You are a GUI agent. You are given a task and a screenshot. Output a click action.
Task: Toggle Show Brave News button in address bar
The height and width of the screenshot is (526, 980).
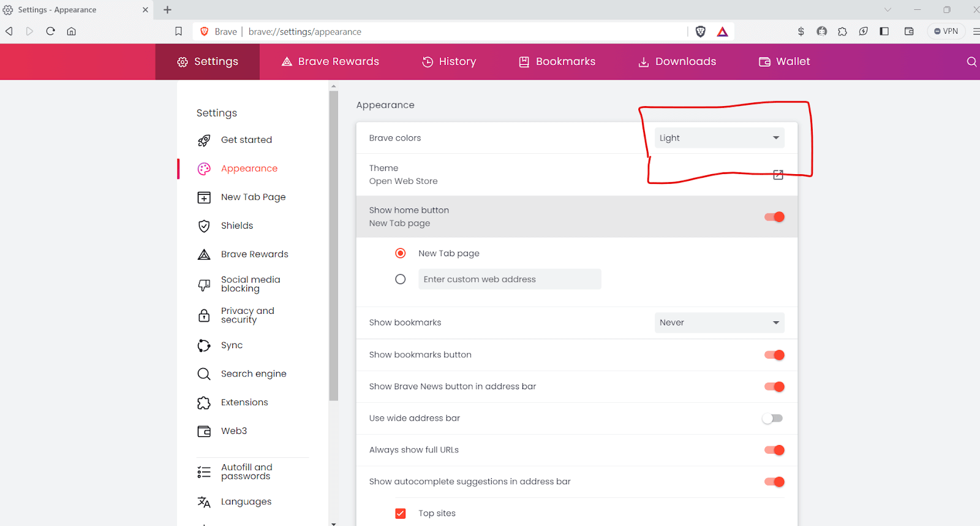[x=774, y=387]
